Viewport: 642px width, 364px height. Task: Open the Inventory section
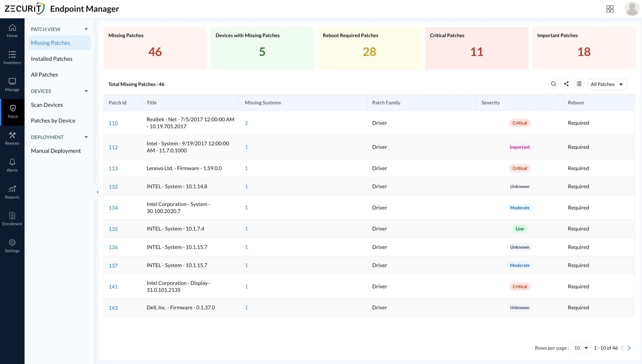12,58
